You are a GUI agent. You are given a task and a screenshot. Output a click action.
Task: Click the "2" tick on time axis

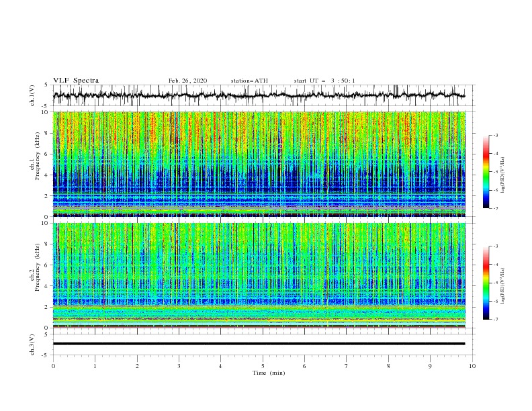(137, 366)
